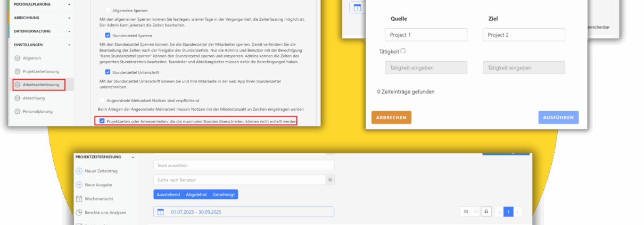Tick the Tätigkeit checkbox in dialog
Image resolution: width=644 pixels, height=225 pixels.
tap(403, 51)
